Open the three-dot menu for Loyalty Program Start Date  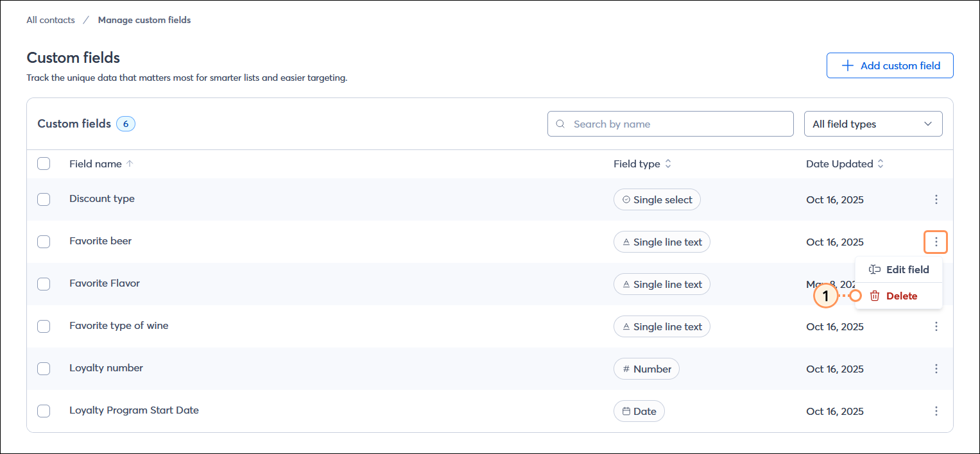tap(936, 411)
